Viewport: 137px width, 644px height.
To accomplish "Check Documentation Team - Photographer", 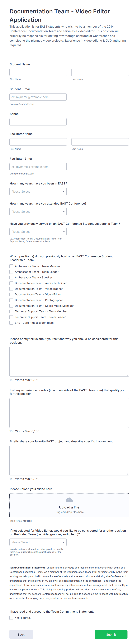I will click(x=11, y=300).
